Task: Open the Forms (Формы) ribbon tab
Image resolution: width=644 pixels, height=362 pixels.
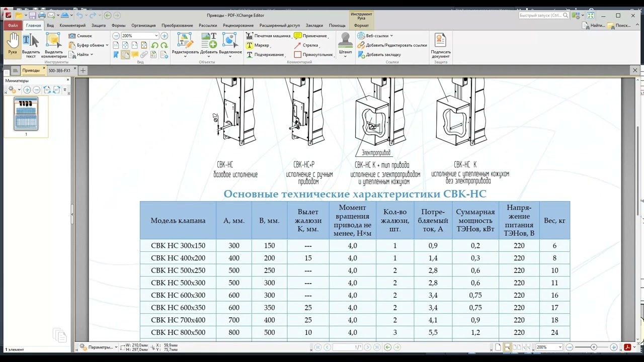Action: click(119, 25)
